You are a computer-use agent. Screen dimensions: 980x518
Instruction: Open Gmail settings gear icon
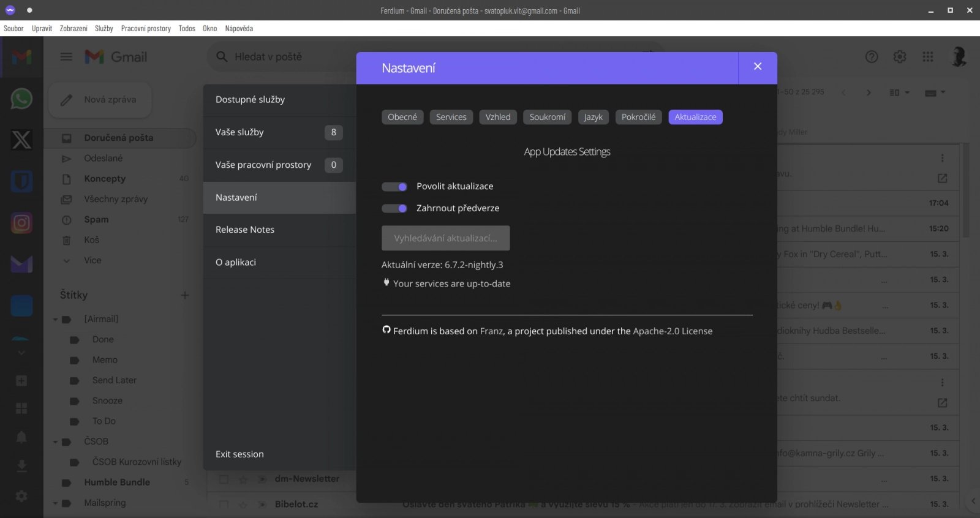coord(900,57)
